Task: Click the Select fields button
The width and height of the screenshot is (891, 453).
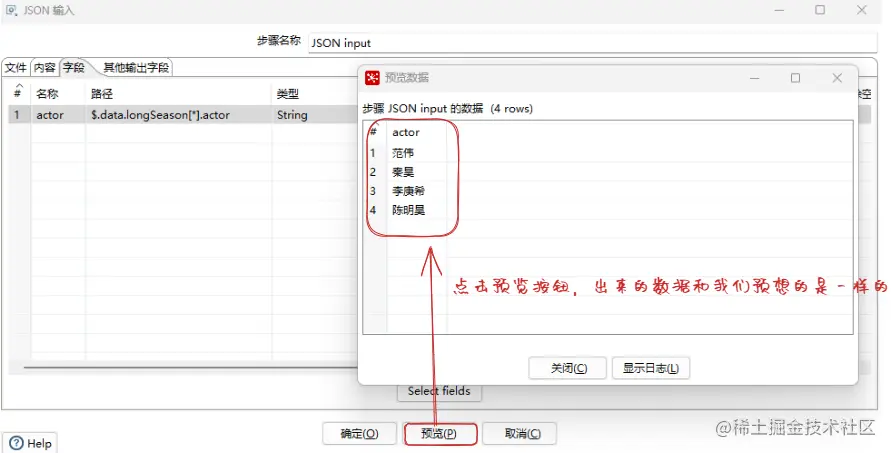Action: pos(439,391)
